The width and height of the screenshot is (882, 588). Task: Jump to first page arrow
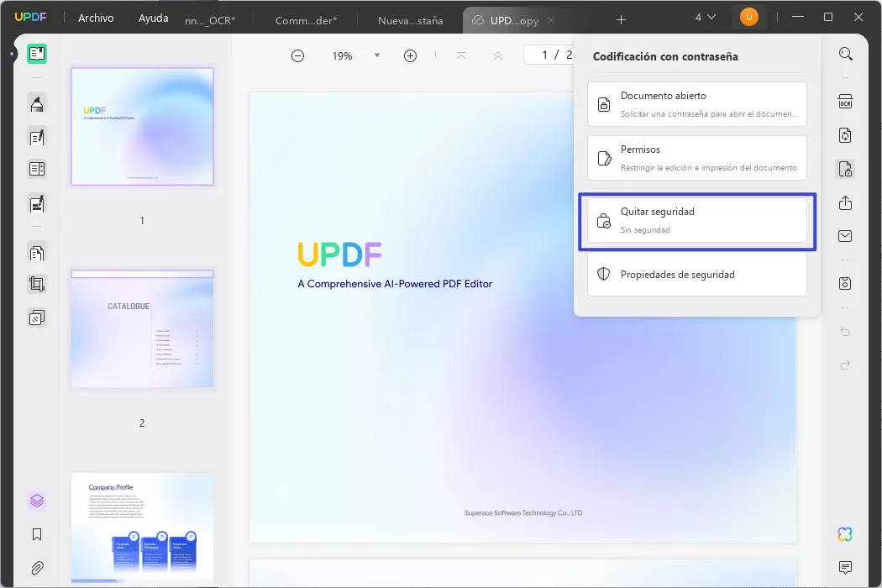click(x=461, y=55)
